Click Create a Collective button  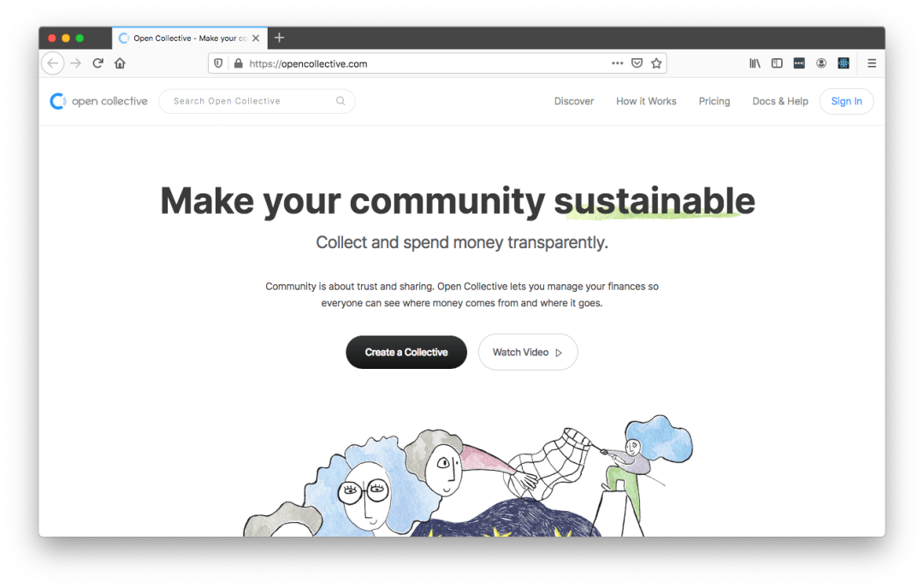pos(406,352)
